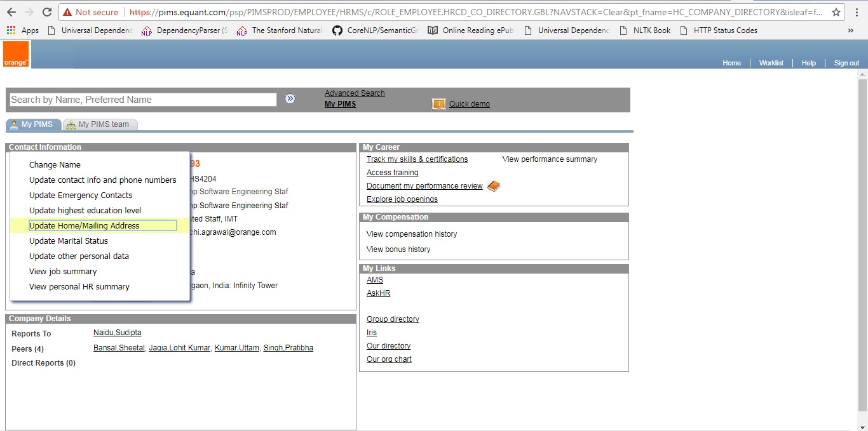Open the Access training link
868x431 pixels.
(392, 173)
